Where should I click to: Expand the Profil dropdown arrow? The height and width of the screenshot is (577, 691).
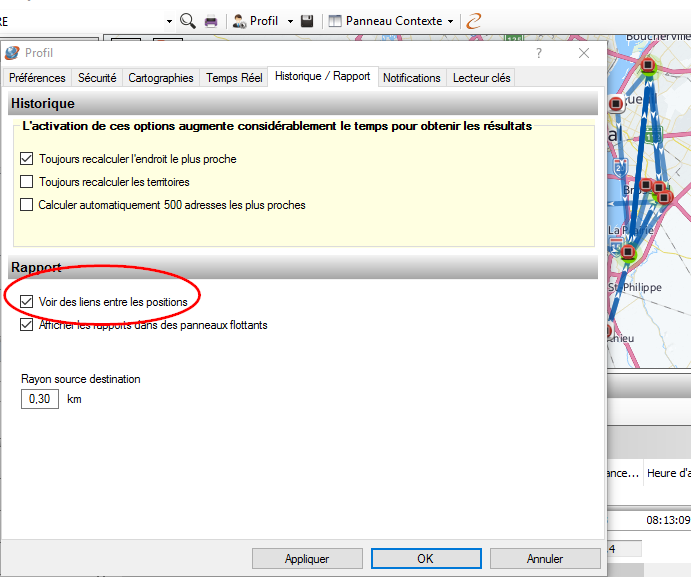[290, 21]
